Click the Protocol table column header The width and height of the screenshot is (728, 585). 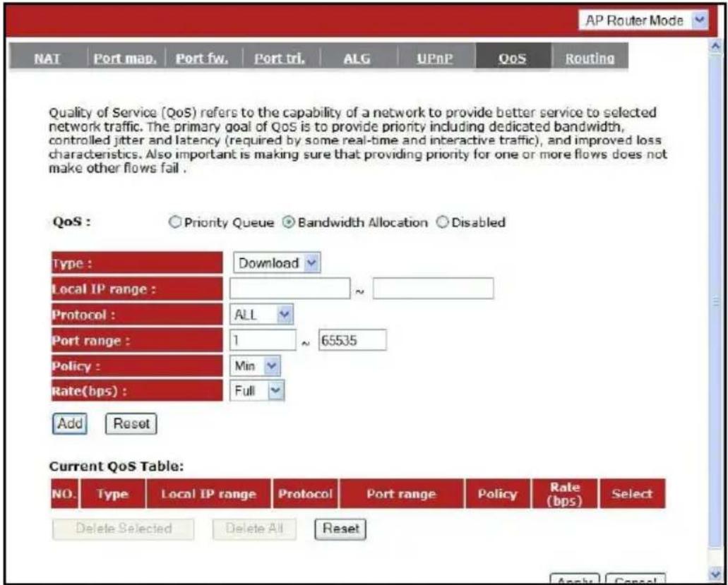pyautogui.click(x=306, y=494)
